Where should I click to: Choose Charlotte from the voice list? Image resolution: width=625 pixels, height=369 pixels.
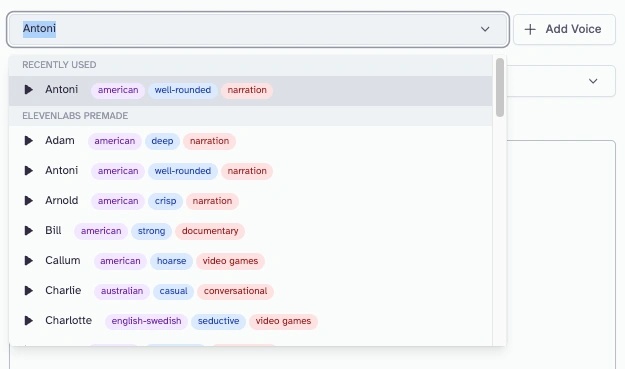coord(250,320)
